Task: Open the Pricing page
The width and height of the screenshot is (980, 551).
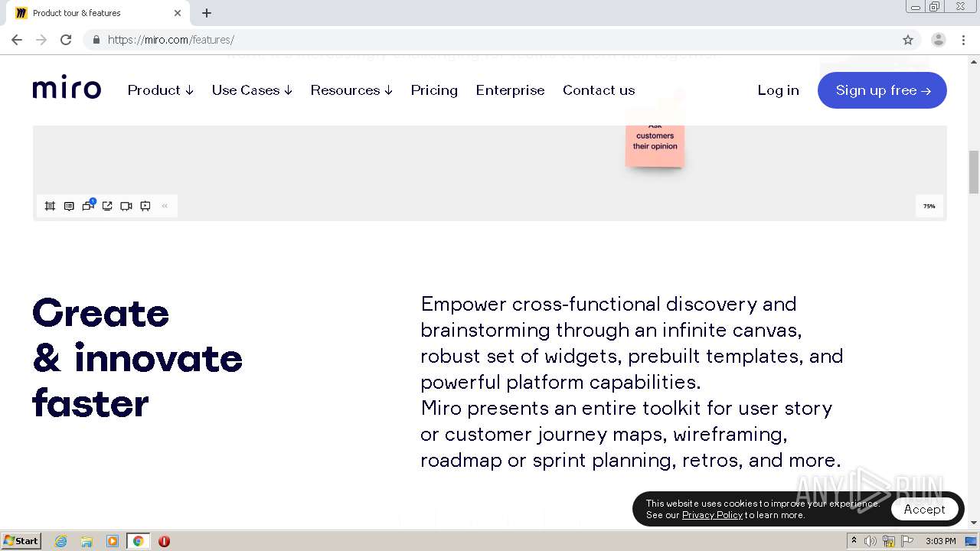Action: (x=434, y=90)
